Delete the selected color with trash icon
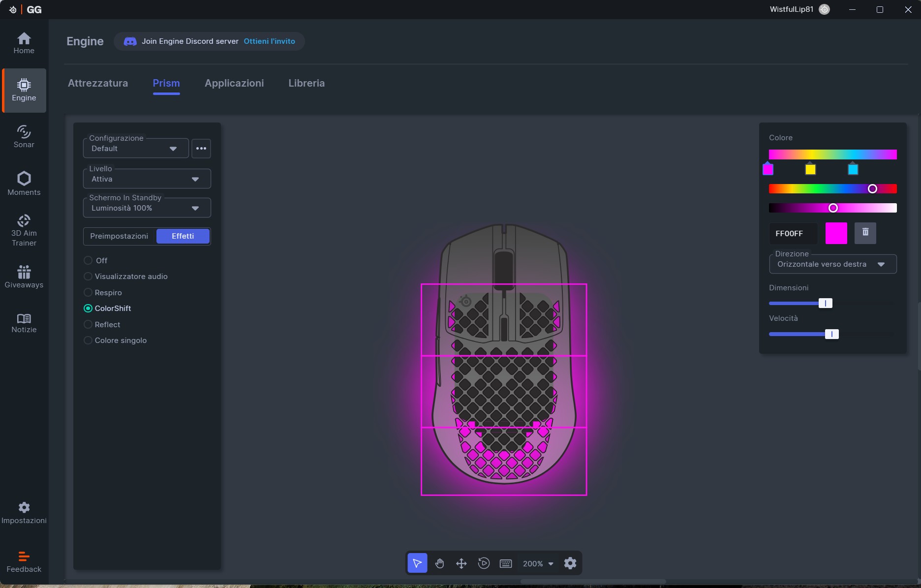 865,233
